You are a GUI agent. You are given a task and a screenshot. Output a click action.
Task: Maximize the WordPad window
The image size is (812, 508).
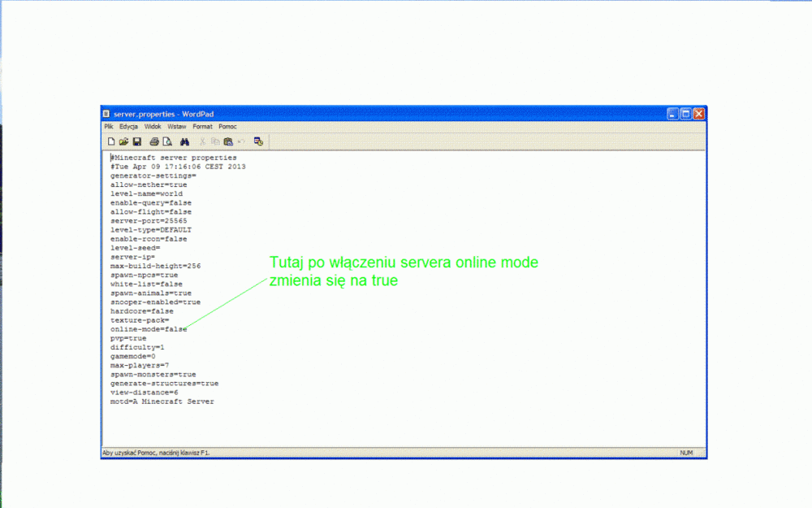pyautogui.click(x=685, y=114)
